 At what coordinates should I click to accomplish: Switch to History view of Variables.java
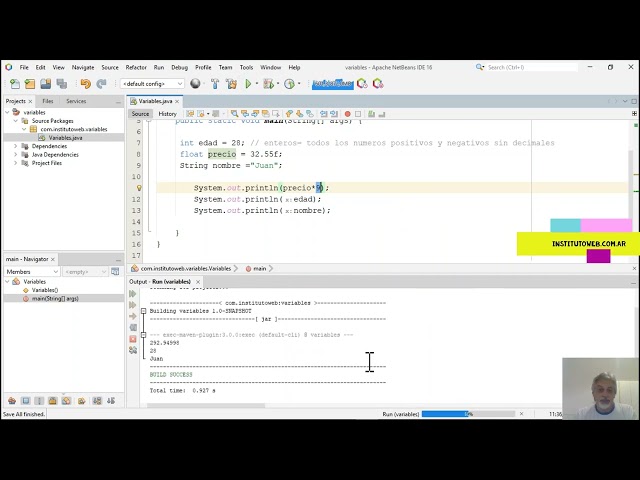167,114
